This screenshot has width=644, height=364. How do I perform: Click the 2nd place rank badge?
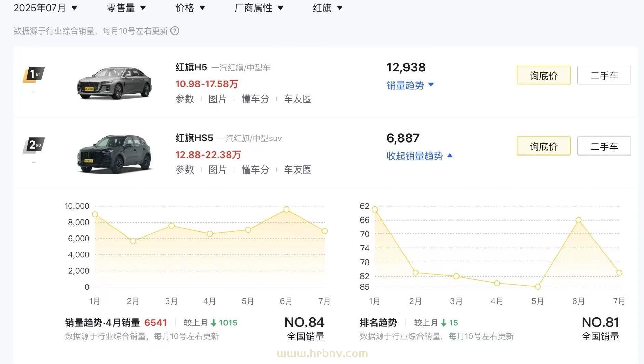click(33, 145)
